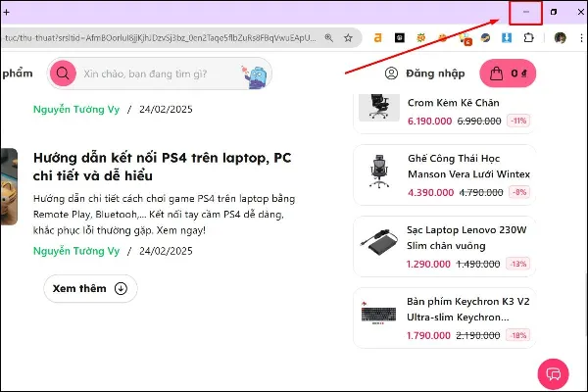Click the 'phẩm' menu item in header

pyautogui.click(x=18, y=73)
